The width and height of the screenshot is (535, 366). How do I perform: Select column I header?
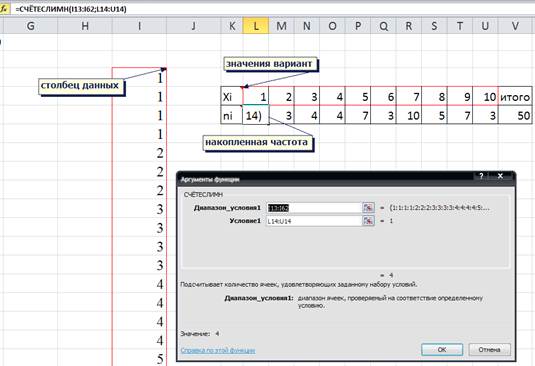click(139, 26)
